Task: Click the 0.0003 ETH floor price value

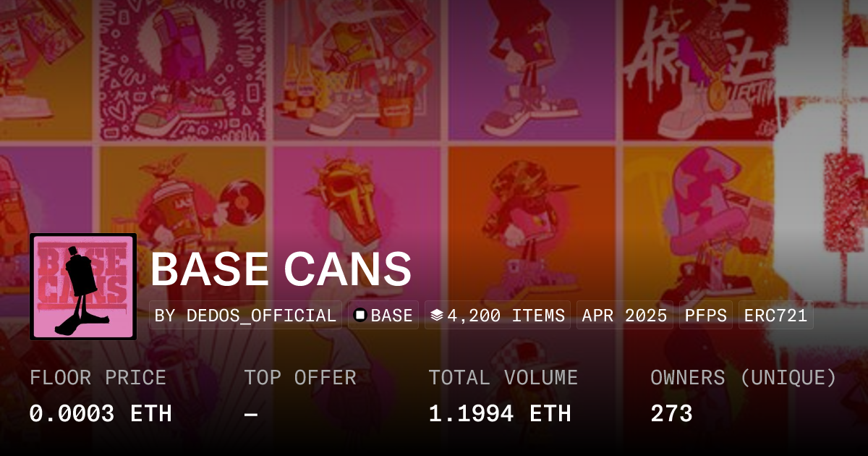Action: click(101, 413)
